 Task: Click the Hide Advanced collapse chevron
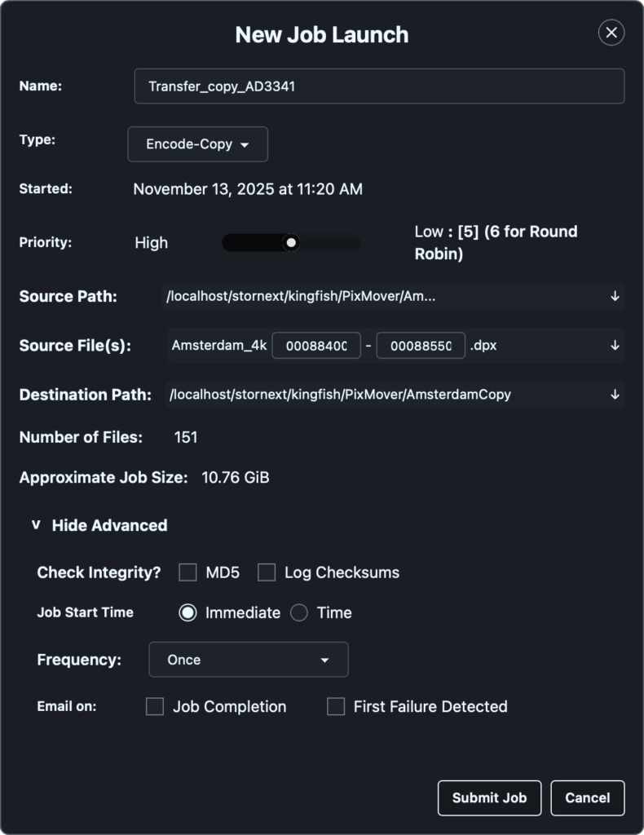(34, 525)
